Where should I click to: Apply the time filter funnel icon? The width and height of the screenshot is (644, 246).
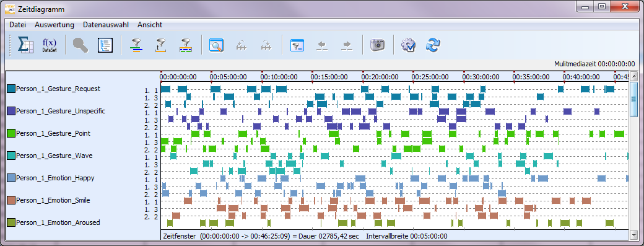coord(161,45)
